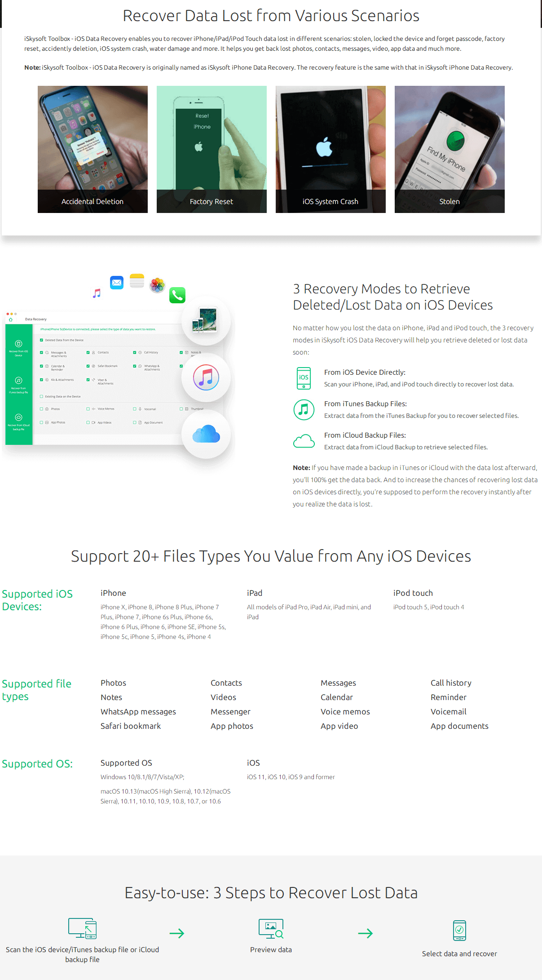Click the yellow Notes app icon
Image resolution: width=542 pixels, height=980 pixels.
coord(137,281)
